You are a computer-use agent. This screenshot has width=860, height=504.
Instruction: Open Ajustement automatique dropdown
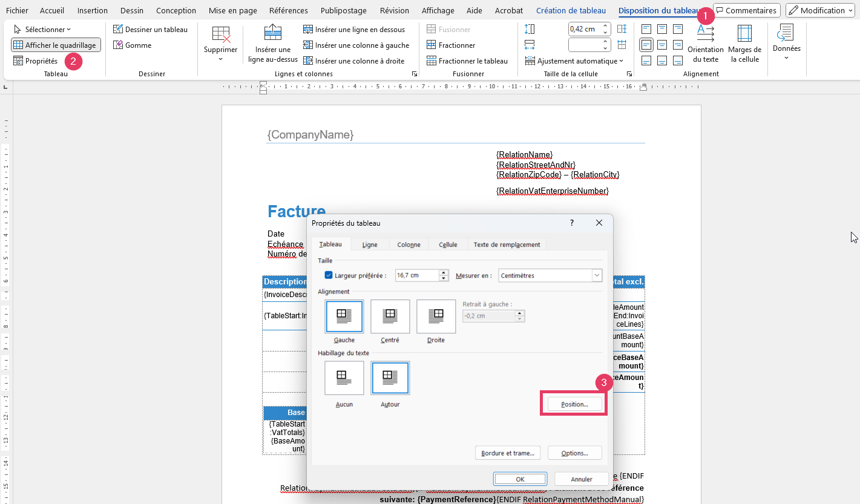coord(574,61)
